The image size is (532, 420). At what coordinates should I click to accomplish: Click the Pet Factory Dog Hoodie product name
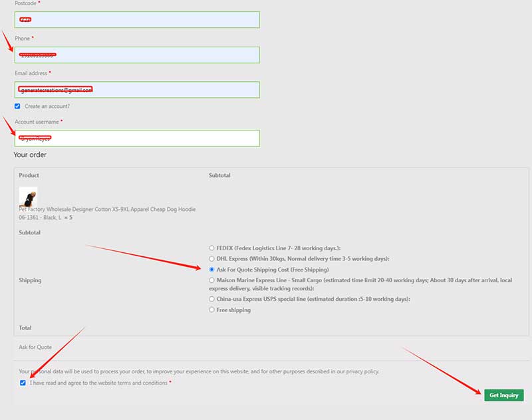click(107, 209)
